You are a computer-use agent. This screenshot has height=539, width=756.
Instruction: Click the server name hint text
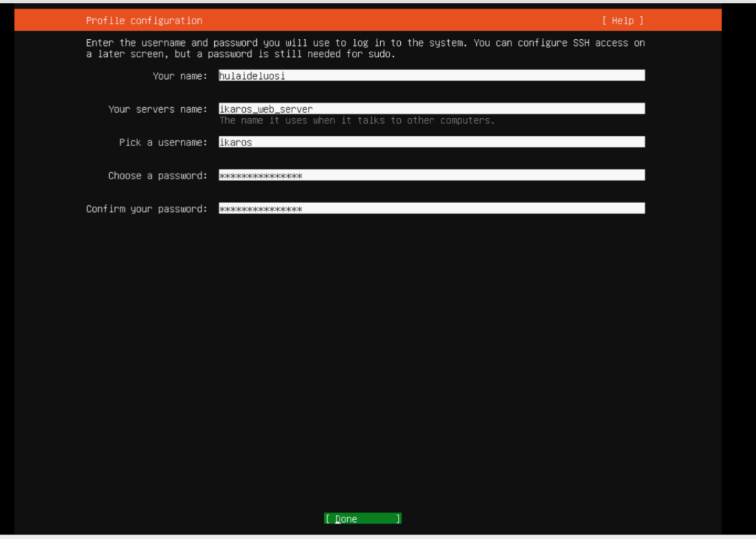tap(357, 120)
